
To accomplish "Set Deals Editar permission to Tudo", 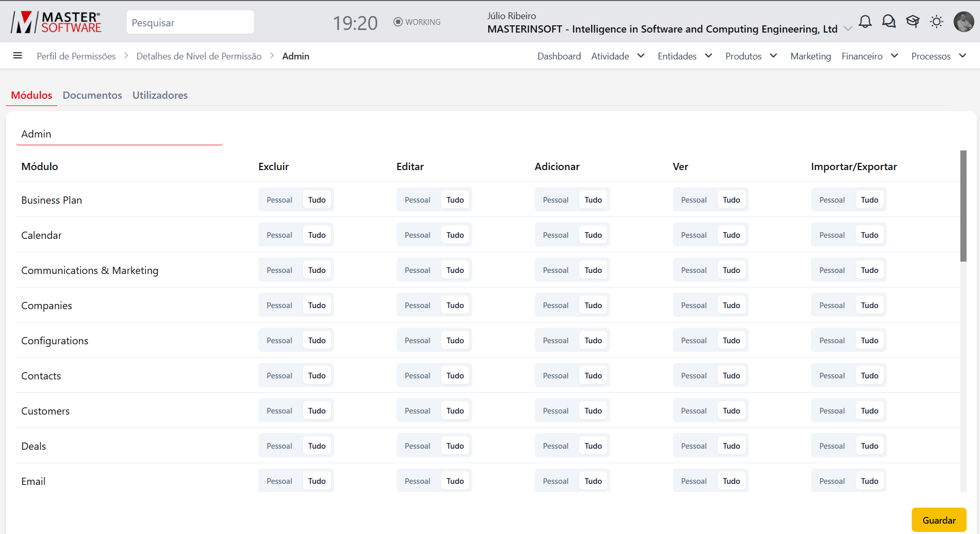I will (455, 446).
